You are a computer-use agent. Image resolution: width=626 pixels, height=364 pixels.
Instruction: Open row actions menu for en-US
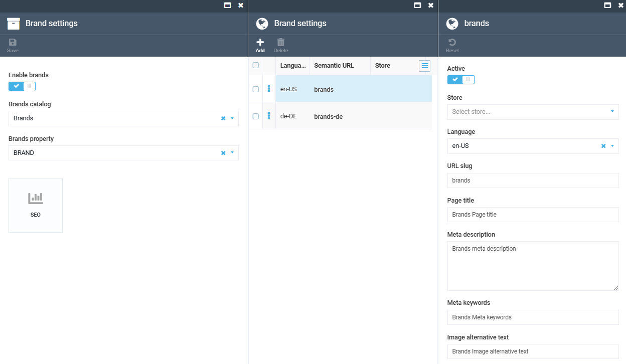click(269, 89)
